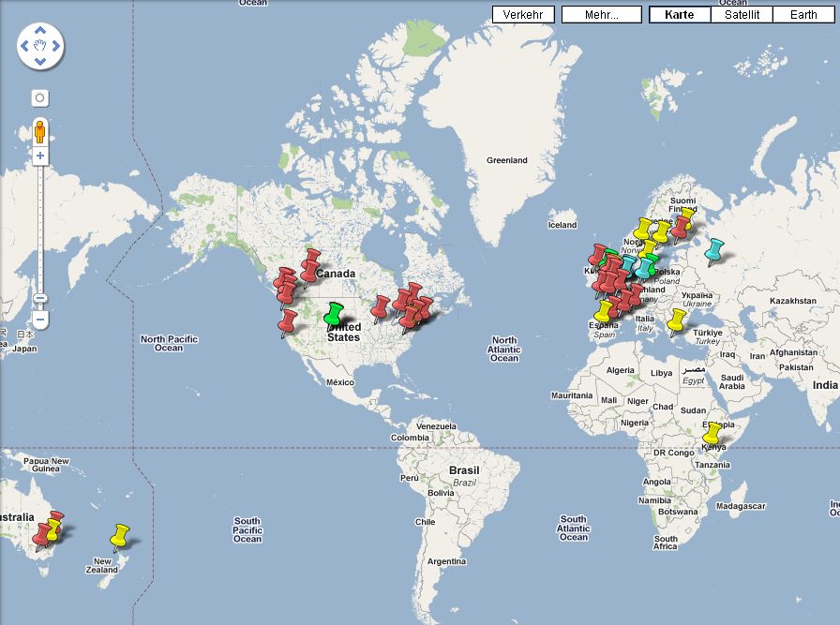Image resolution: width=840 pixels, height=625 pixels.
Task: Pan the map down with the arrow
Action: tap(40, 61)
